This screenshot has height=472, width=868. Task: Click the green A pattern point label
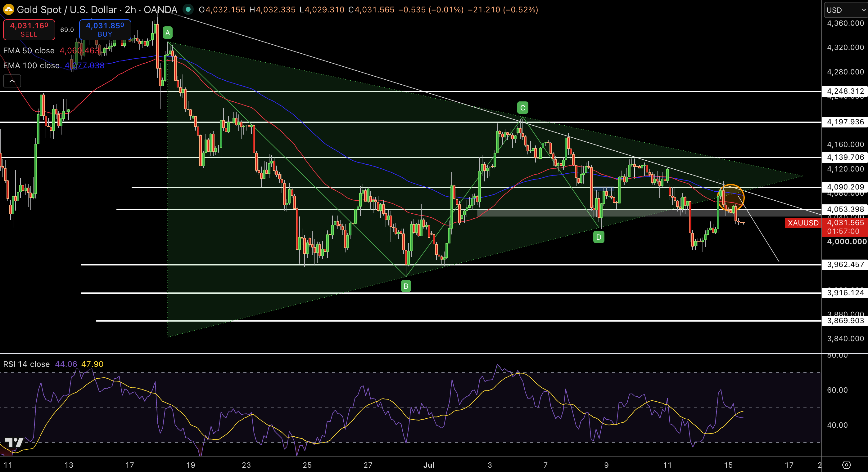pyautogui.click(x=167, y=33)
